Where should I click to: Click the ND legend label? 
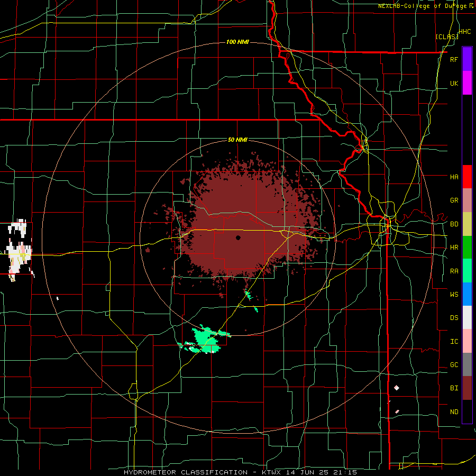point(454,412)
